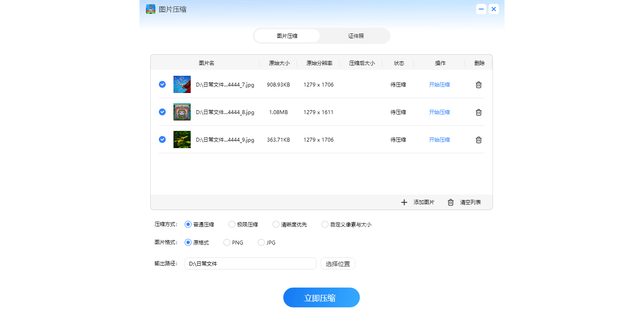Uncheck the 4444_7.jpg checkbox
644x322 pixels.
(162, 84)
